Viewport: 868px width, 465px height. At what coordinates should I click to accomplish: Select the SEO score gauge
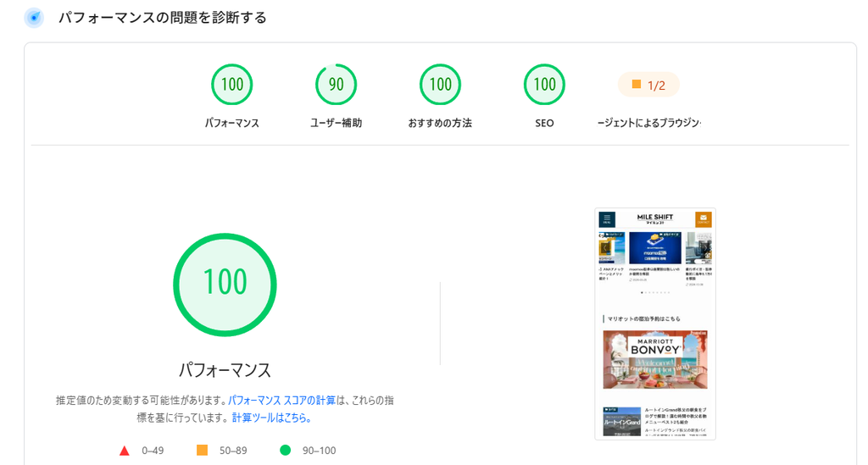click(544, 85)
